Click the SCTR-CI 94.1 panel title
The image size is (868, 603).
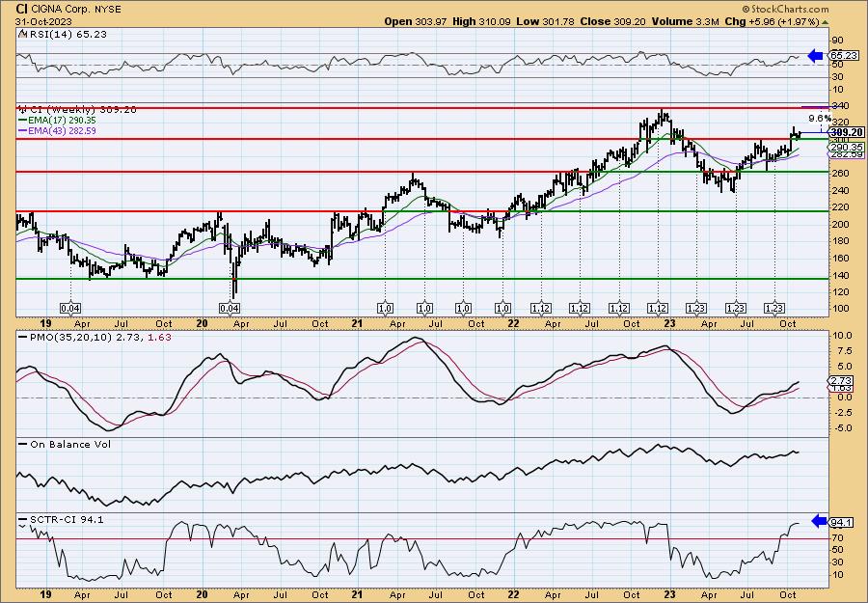[66, 520]
